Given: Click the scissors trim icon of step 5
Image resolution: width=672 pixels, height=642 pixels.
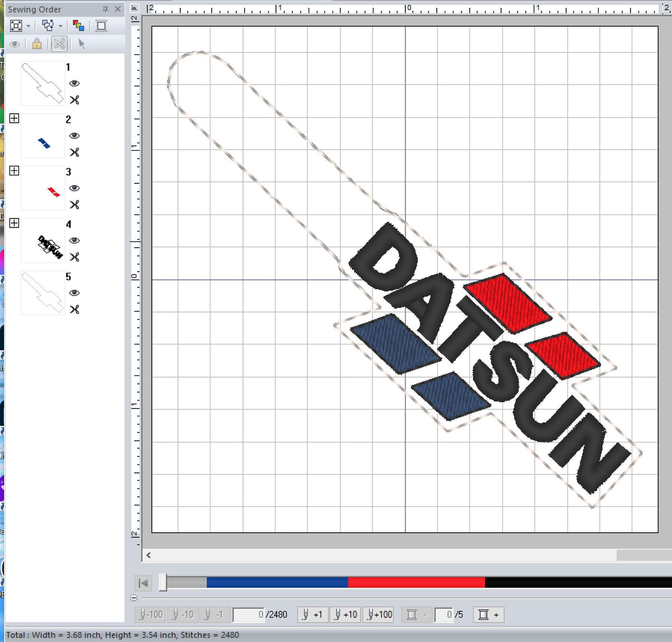Looking at the screenshot, I should pos(74,309).
